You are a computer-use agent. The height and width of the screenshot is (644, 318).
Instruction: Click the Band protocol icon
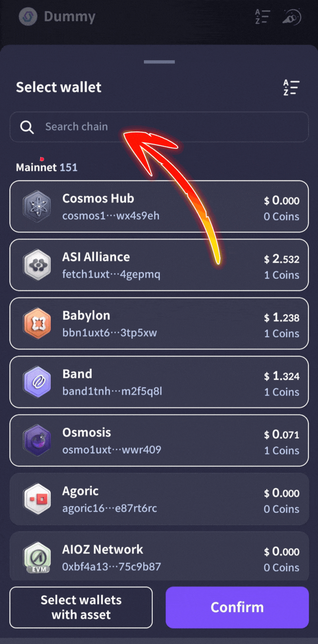point(37,382)
